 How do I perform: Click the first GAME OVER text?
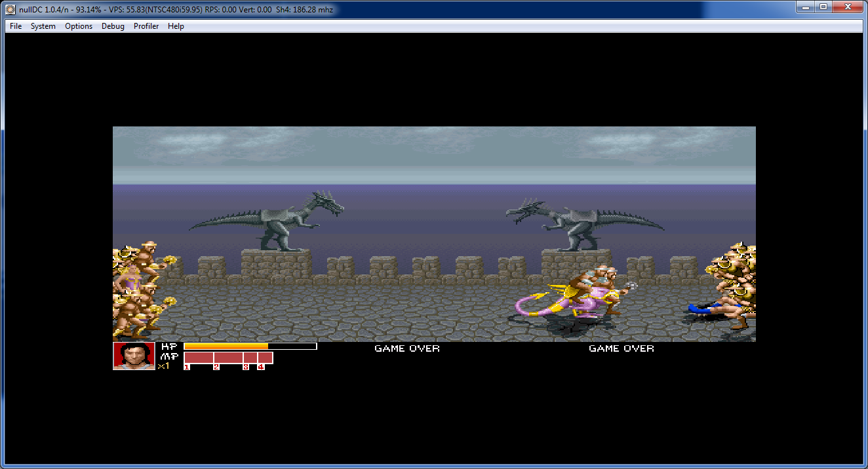click(x=407, y=348)
